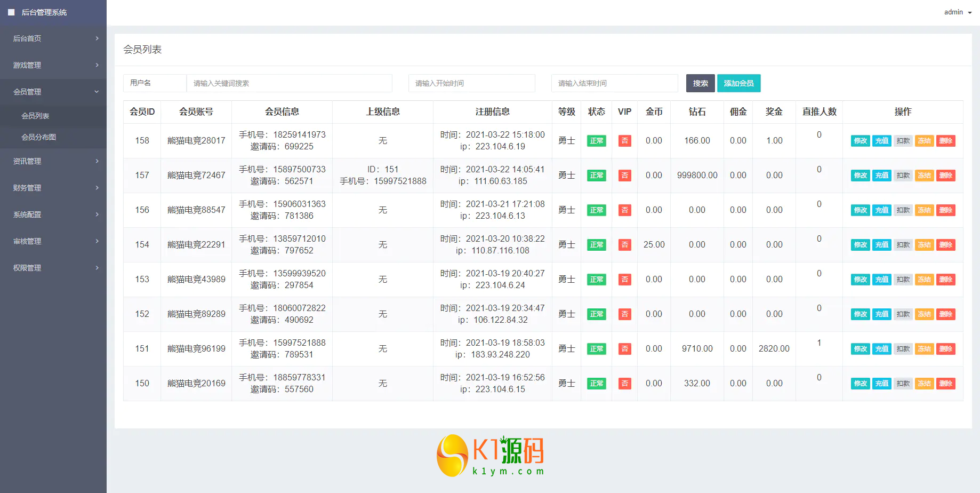Click 冻结 for member 154
This screenshot has height=493, width=980.
[x=924, y=245]
